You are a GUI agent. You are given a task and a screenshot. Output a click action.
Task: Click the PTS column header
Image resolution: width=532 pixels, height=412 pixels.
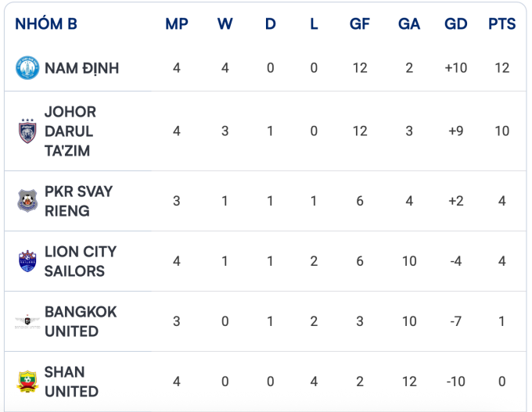[501, 24]
